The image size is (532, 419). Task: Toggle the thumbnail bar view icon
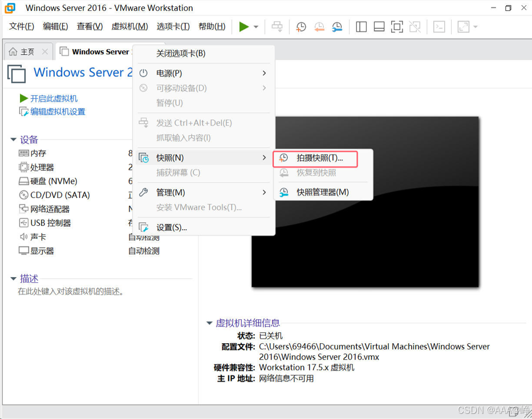[x=379, y=26]
